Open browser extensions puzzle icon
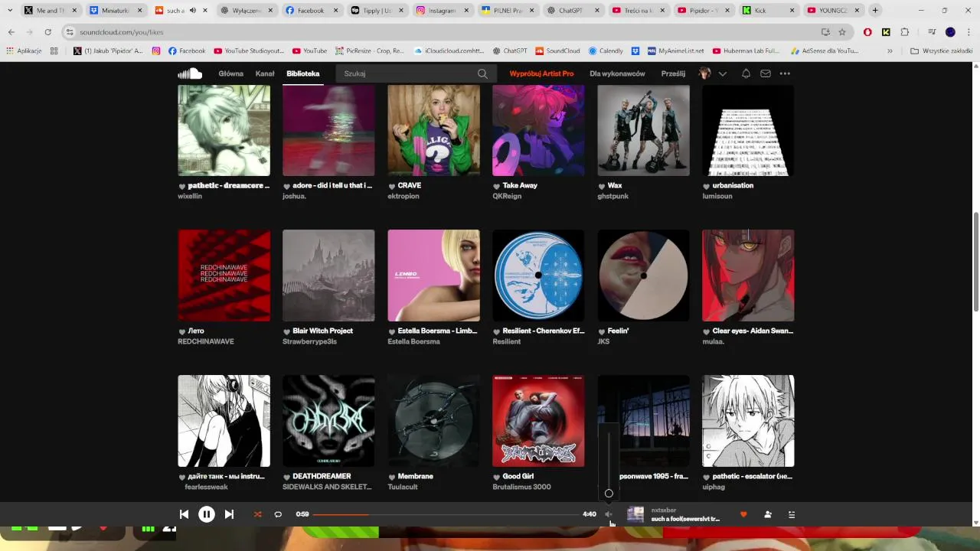 tap(905, 32)
